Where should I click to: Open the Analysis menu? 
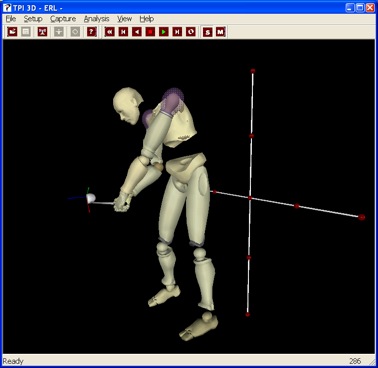click(97, 19)
